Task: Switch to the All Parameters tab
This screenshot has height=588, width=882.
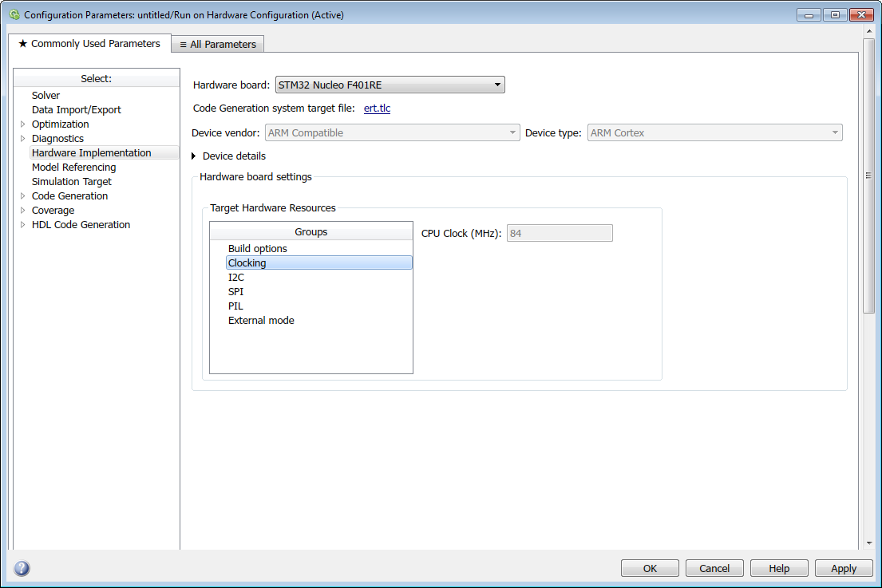Action: tap(217, 44)
